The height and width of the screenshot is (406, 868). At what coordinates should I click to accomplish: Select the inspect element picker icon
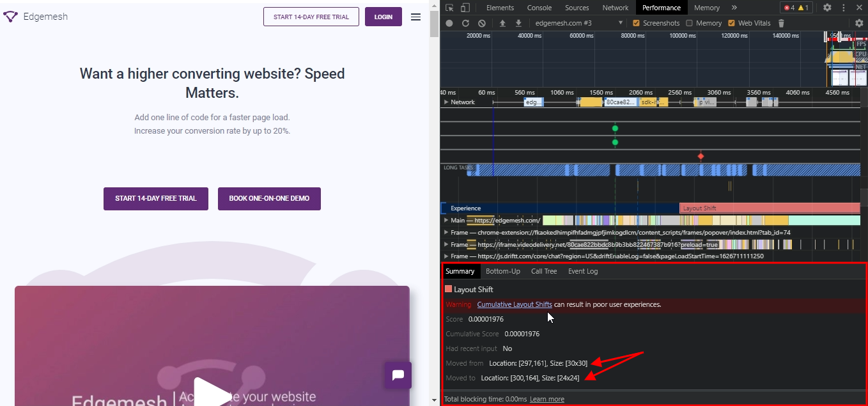click(x=449, y=8)
